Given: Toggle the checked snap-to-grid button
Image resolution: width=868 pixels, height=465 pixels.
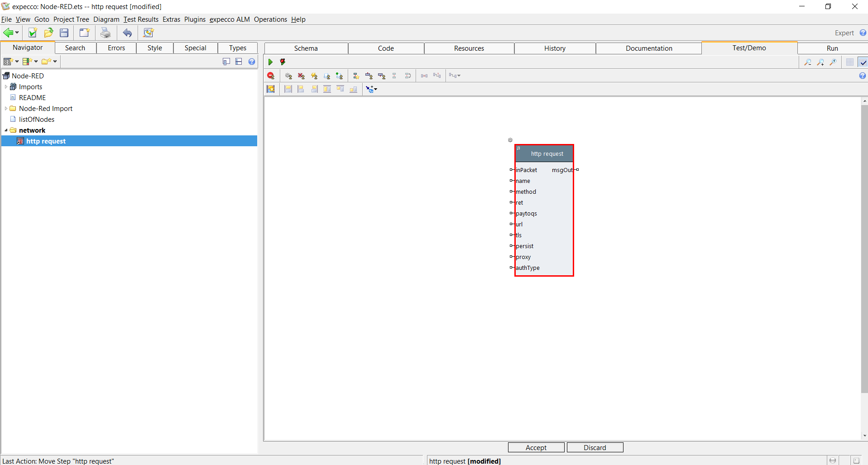Looking at the screenshot, I should pos(863,62).
